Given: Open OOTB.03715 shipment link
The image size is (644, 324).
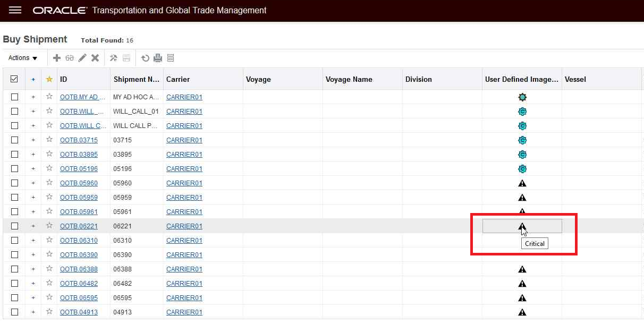Looking at the screenshot, I should [79, 140].
